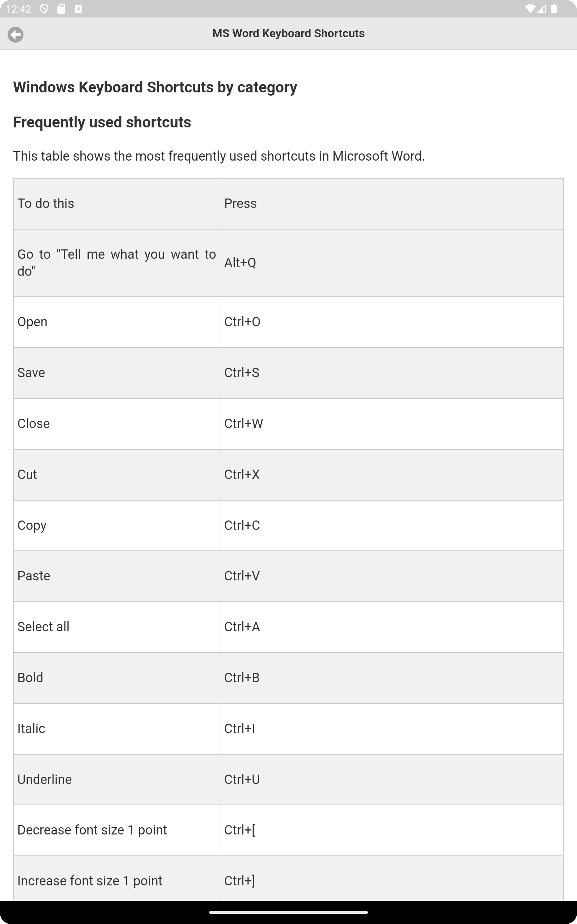Tap the Wi-Fi signal icon

tap(530, 9)
